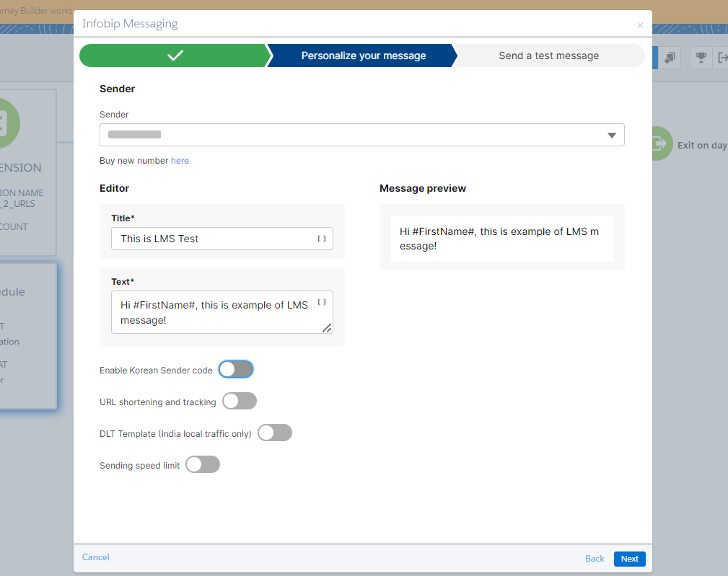Click the 'Editor' heading
Viewport: 728px width, 576px height.
tap(114, 188)
